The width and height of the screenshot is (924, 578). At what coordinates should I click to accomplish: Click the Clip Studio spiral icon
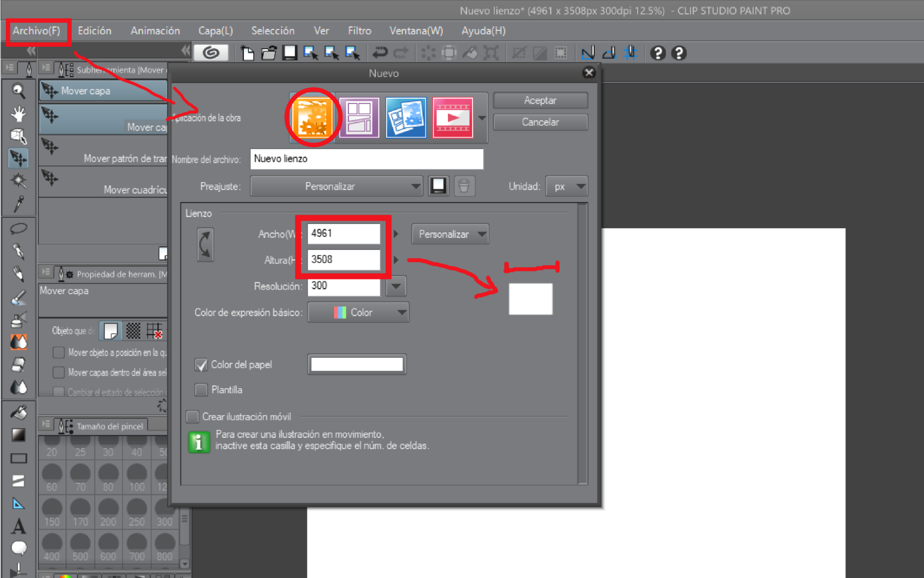click(x=211, y=53)
